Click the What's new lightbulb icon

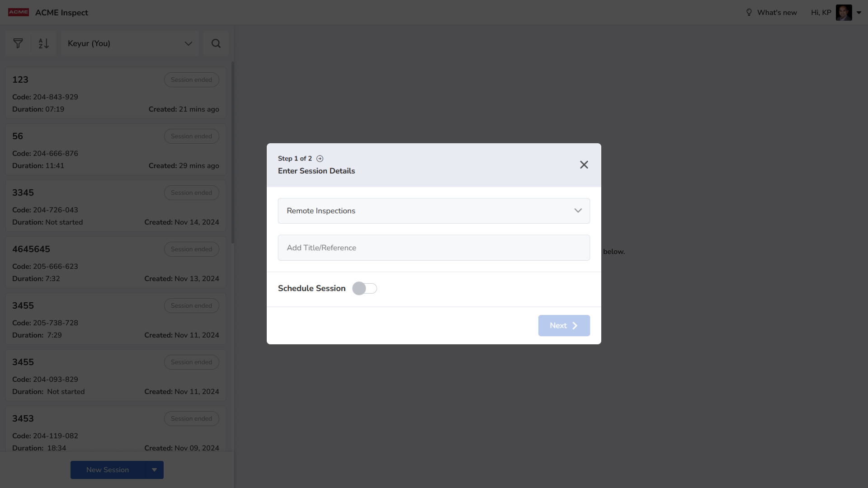749,12
